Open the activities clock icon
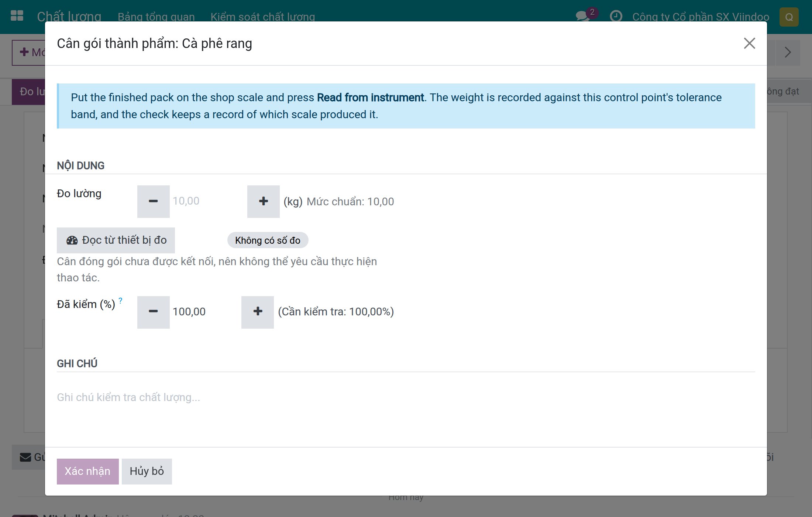The width and height of the screenshot is (812, 517). pyautogui.click(x=616, y=16)
